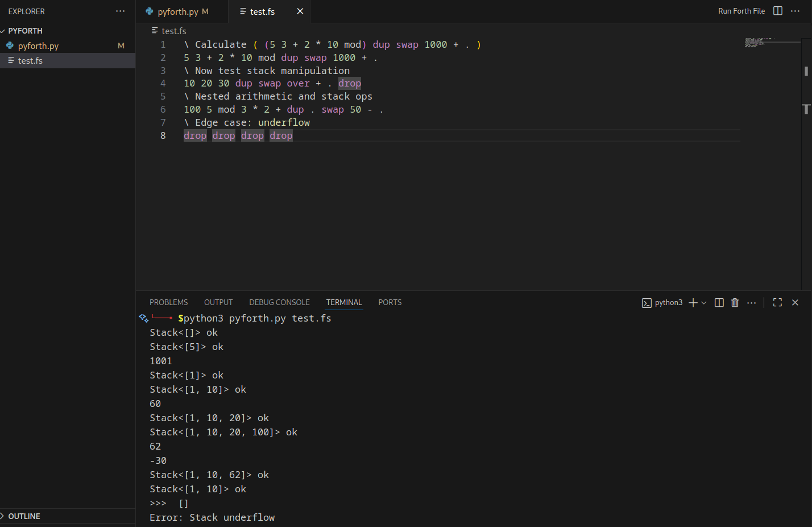812x527 pixels.
Task: Click the word 'Calculate' on line 1
Action: coord(221,44)
